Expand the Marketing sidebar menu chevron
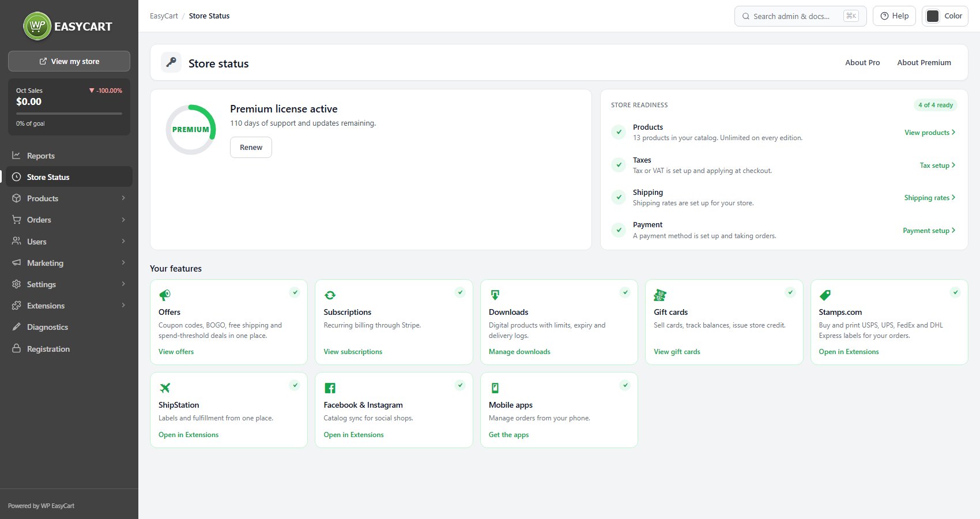This screenshot has height=519, width=980. [x=123, y=263]
